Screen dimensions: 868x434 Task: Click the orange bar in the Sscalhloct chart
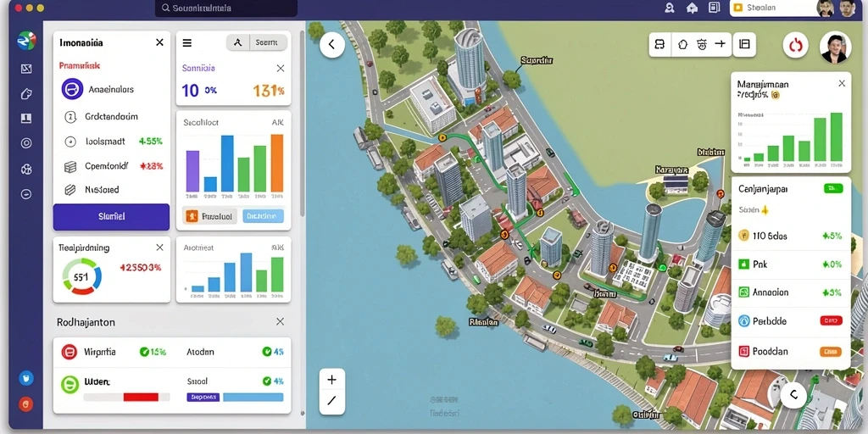[x=277, y=164]
